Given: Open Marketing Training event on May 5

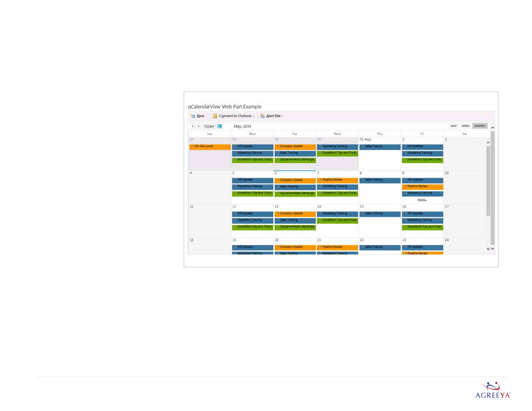Looking at the screenshot, I should tap(253, 187).
